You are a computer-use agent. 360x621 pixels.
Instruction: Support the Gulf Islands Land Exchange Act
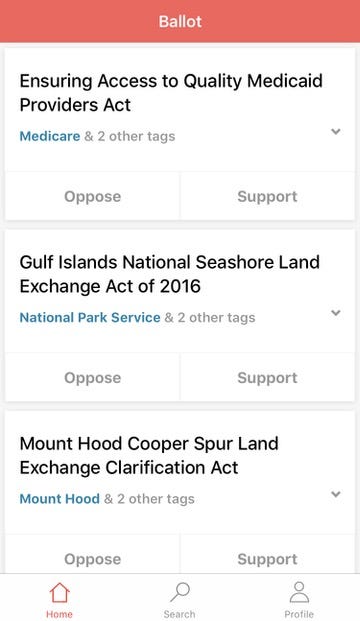coord(267,378)
